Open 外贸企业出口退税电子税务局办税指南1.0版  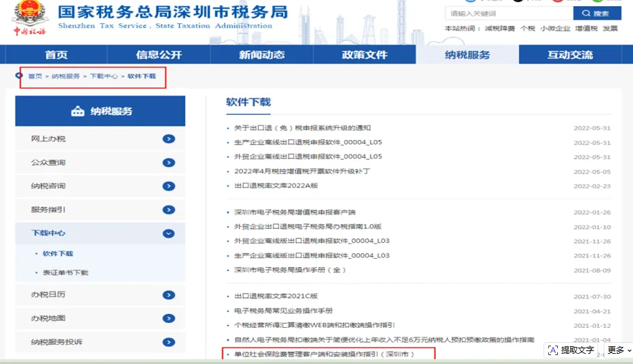[307, 227]
